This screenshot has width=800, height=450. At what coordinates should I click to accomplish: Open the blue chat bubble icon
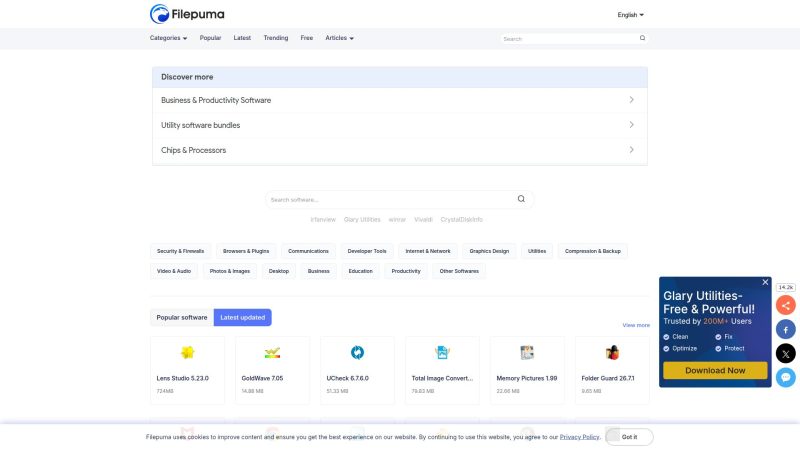(x=786, y=378)
